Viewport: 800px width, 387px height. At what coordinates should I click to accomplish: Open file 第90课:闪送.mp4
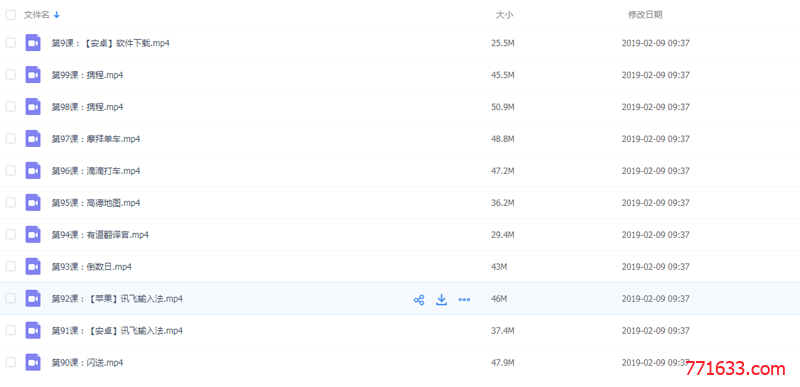87,363
